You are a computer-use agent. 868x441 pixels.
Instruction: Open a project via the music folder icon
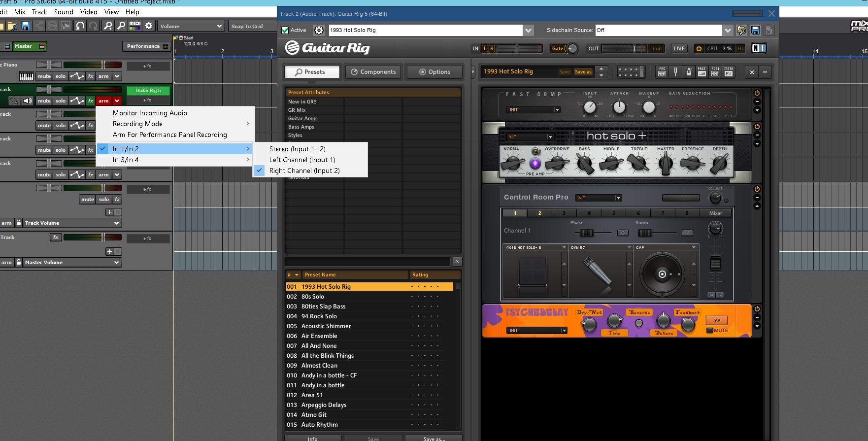click(12, 26)
